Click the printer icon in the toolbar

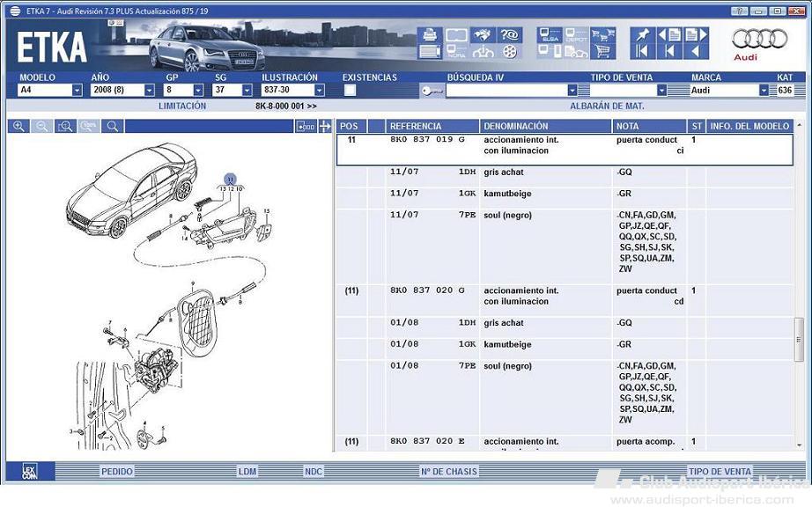[x=430, y=35]
